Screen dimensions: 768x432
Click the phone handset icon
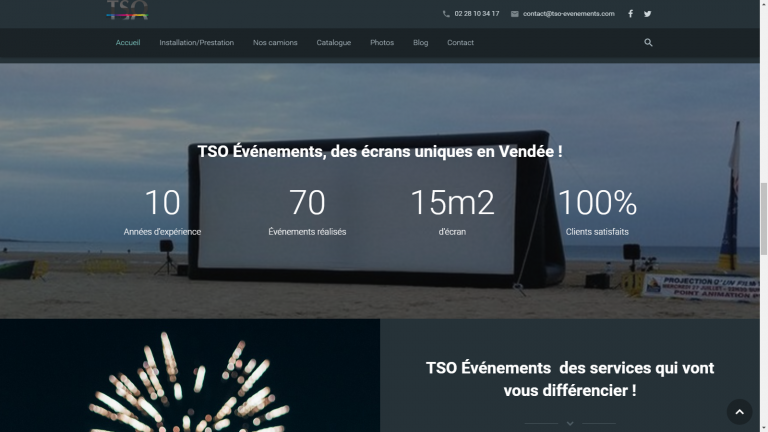pyautogui.click(x=446, y=14)
